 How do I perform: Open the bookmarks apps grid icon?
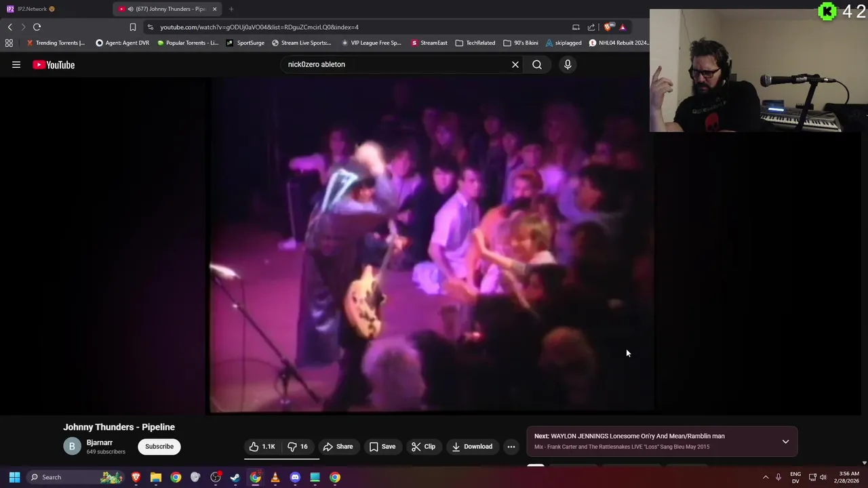(x=9, y=43)
